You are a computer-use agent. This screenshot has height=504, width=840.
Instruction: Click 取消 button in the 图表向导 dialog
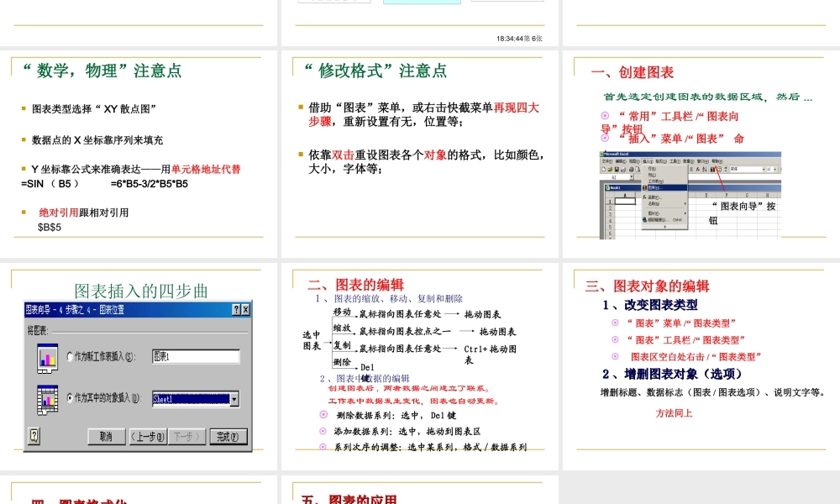[107, 437]
